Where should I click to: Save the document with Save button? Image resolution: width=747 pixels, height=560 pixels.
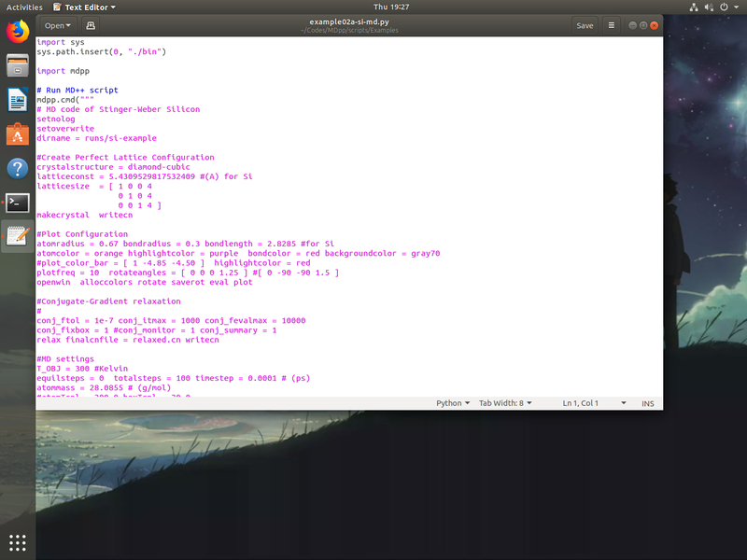[585, 26]
